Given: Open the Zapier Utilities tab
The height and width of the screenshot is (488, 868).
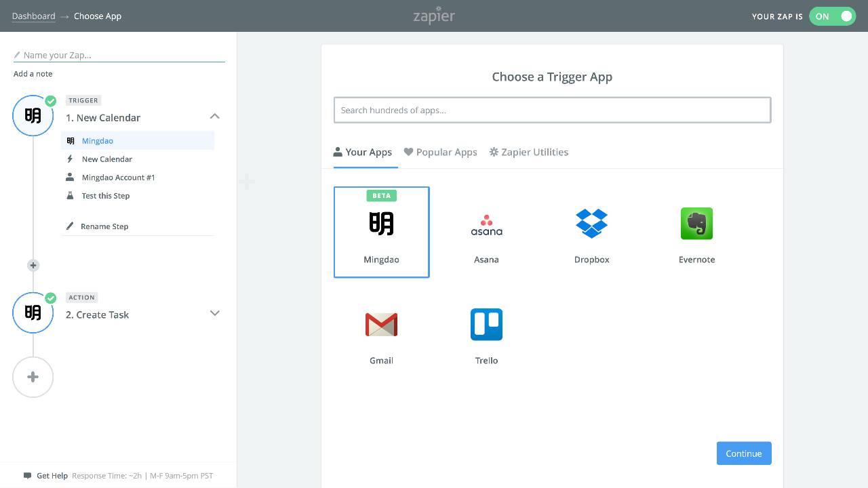Looking at the screenshot, I should tap(529, 152).
